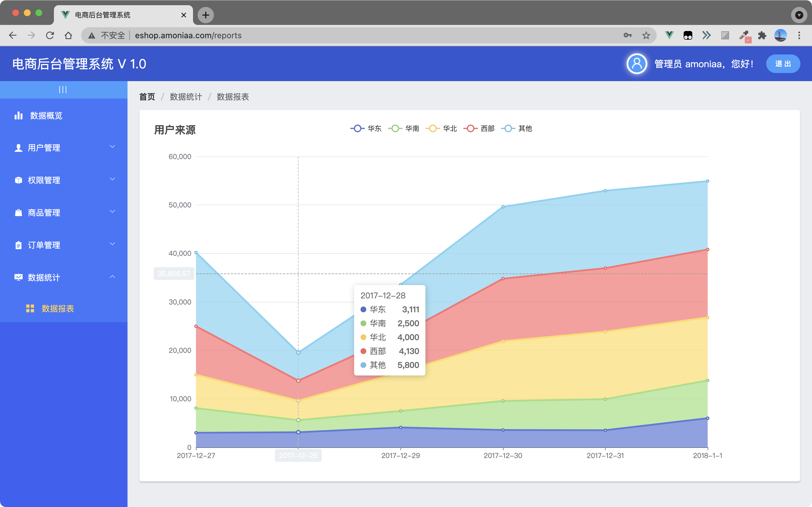
Task: Click the bar chart icon beside 数据概览
Action: click(19, 116)
